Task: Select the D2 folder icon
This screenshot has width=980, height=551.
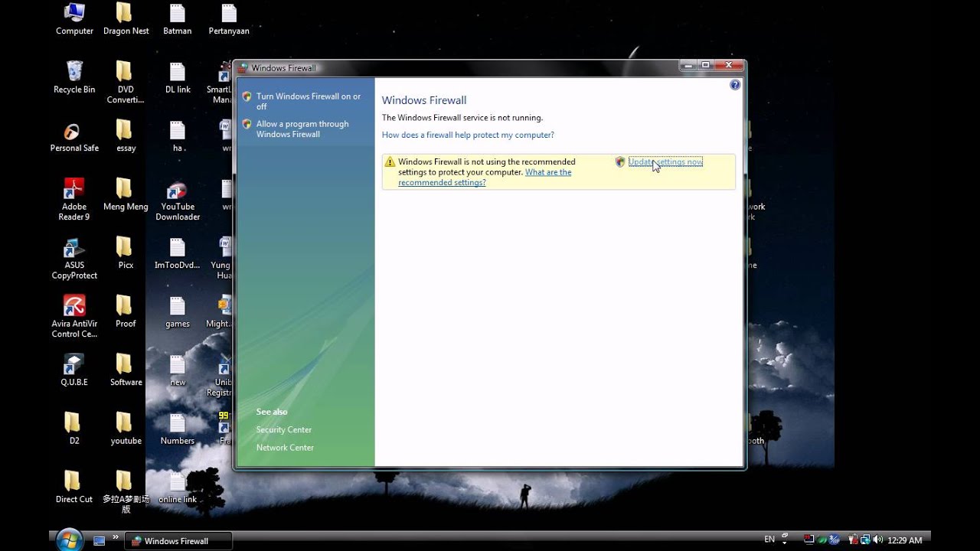Action: [74, 429]
